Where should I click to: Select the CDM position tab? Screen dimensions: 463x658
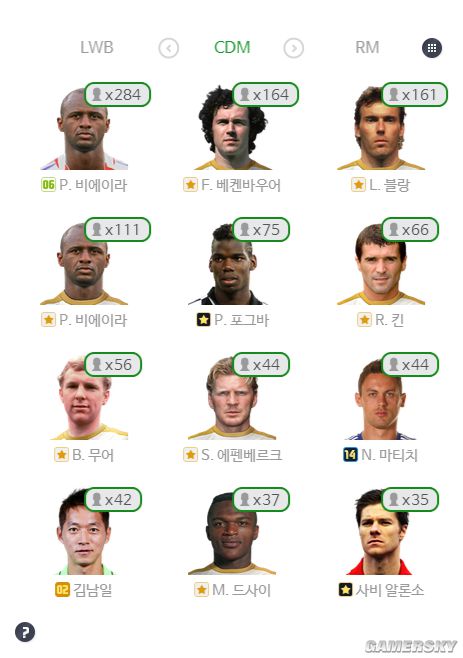tap(232, 47)
